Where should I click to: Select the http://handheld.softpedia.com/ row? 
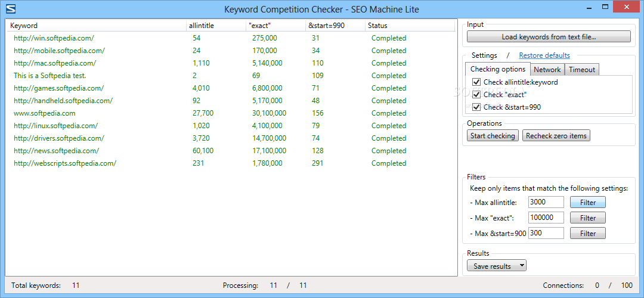[231, 101]
